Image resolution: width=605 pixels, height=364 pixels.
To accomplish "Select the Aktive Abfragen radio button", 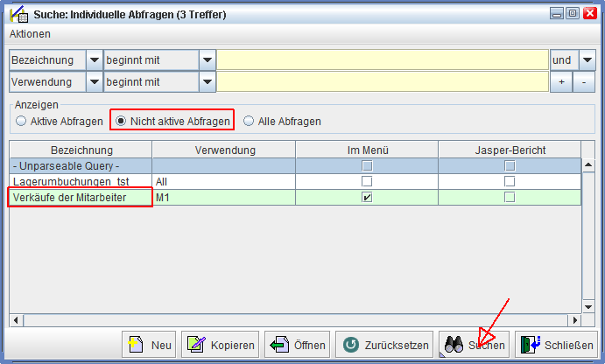I will (21, 122).
